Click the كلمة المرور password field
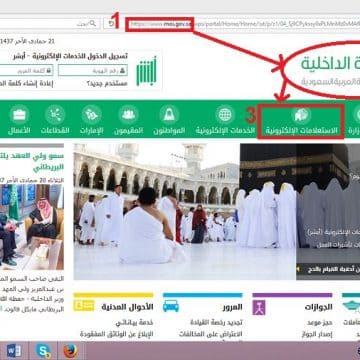 pyautogui.click(x=26, y=71)
